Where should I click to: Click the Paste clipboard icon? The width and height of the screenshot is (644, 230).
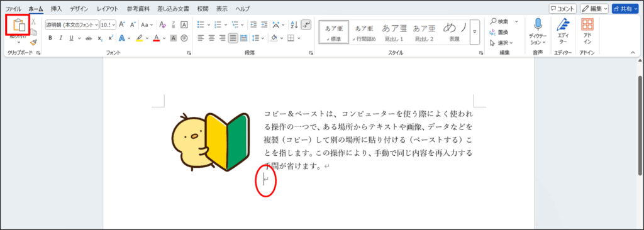(19, 26)
